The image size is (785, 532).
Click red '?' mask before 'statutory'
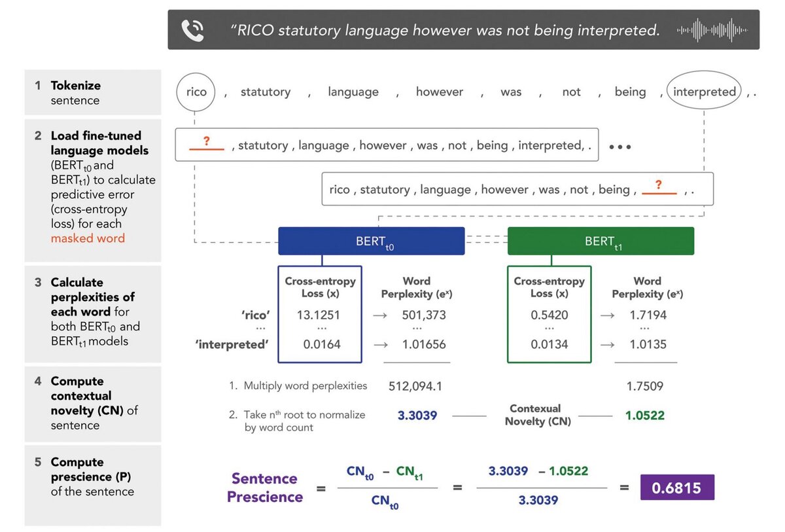[x=207, y=142]
